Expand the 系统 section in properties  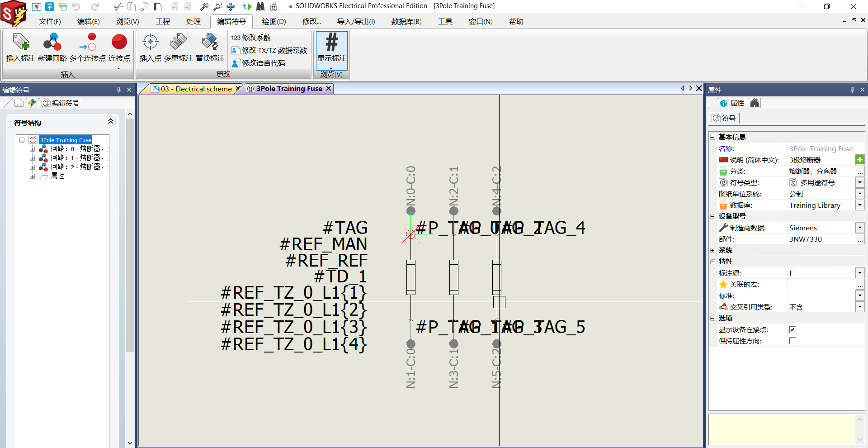712,250
